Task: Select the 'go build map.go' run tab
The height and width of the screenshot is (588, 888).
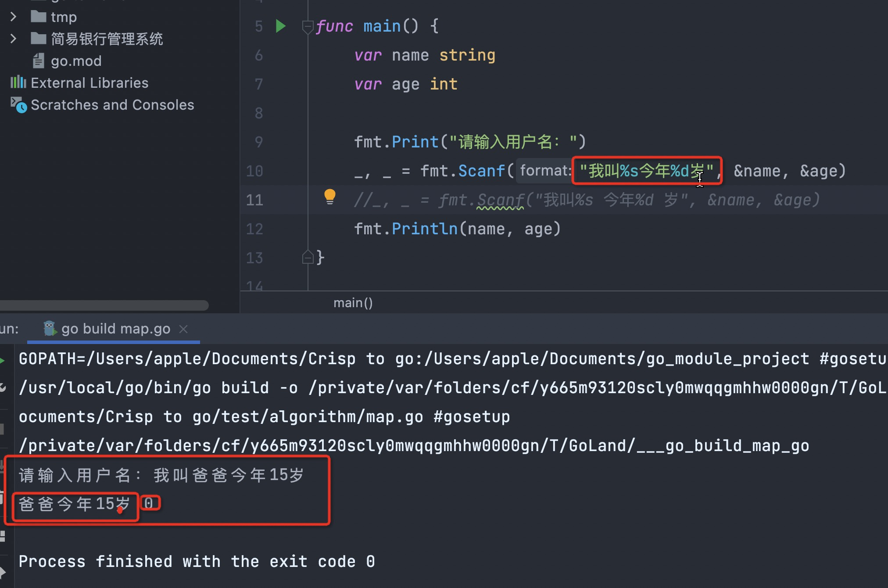Action: (x=115, y=329)
